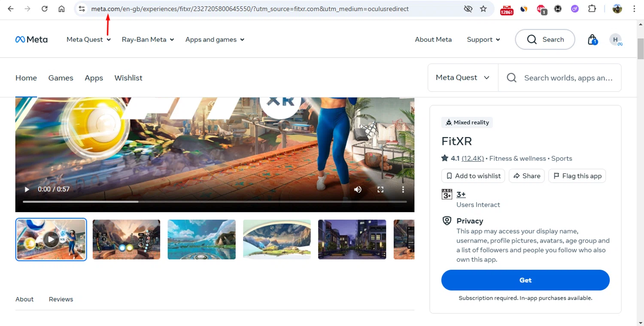This screenshot has width=644, height=326.
Task: Go to the Home tab
Action: pyautogui.click(x=26, y=78)
